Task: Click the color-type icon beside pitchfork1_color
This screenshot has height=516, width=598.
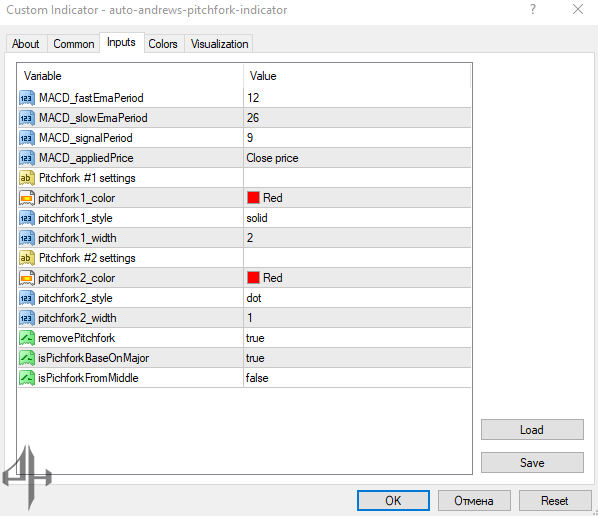Action: pyautogui.click(x=27, y=198)
